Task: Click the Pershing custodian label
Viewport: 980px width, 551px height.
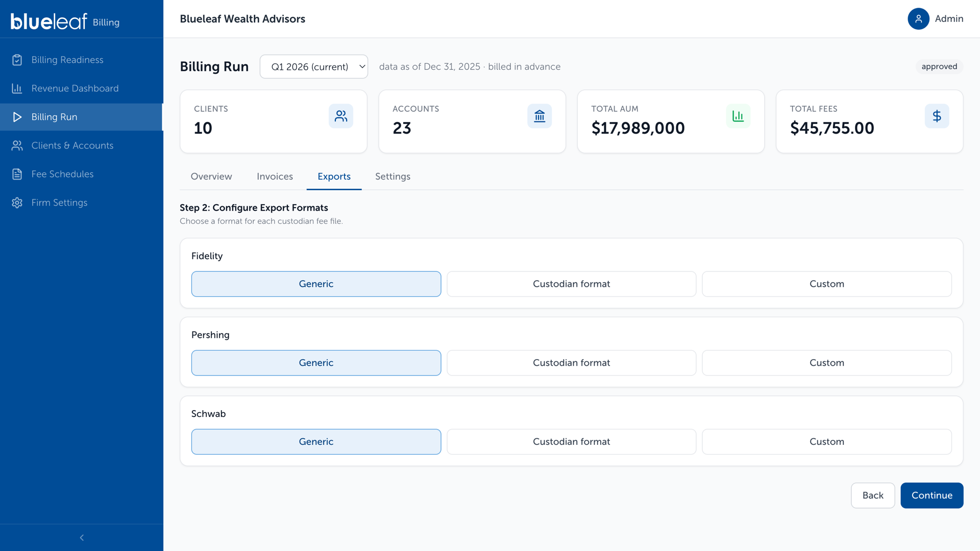Action: 210,335
